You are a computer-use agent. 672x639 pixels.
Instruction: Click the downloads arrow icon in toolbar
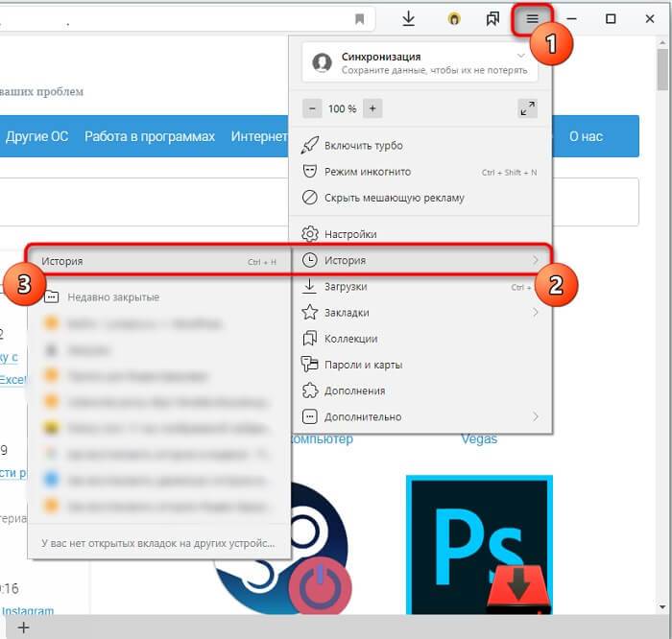pos(409,19)
